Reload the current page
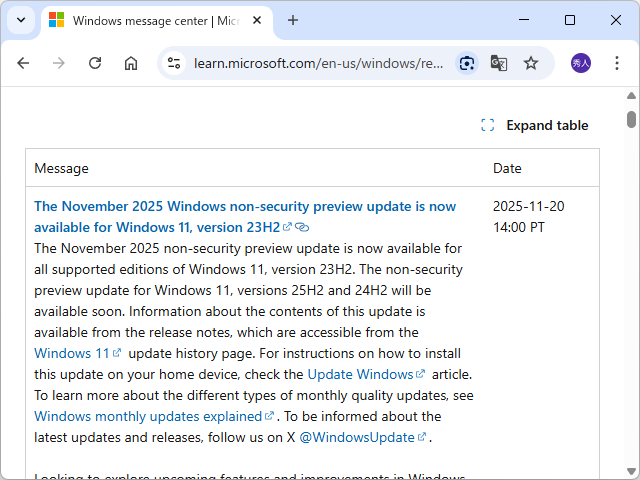Image resolution: width=640 pixels, height=480 pixels. [95, 63]
